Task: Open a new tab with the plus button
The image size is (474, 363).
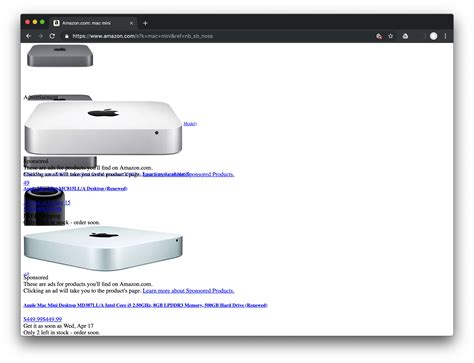Action: point(145,23)
